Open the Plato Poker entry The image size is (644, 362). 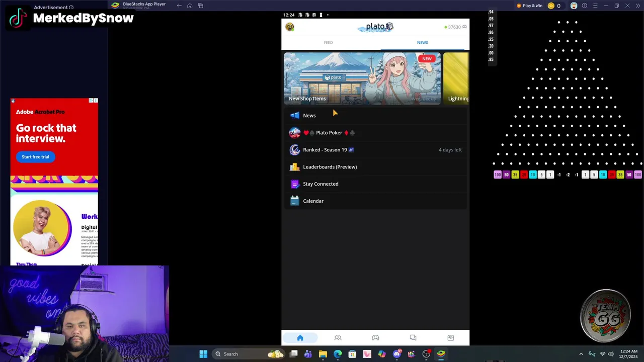[375, 133]
